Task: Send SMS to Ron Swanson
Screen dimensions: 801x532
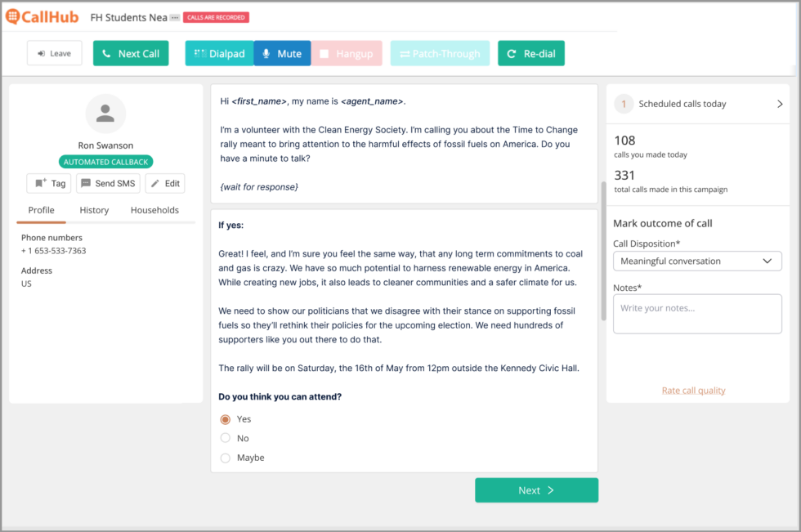Action: [x=108, y=183]
